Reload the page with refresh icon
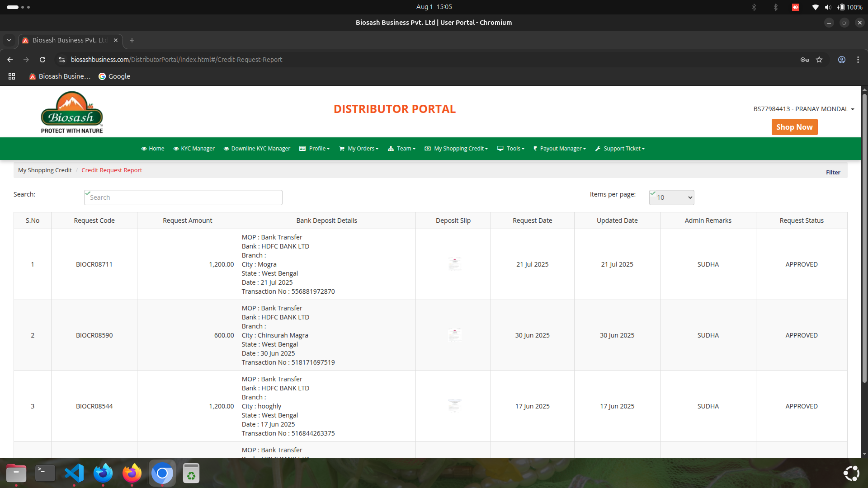 (x=42, y=60)
